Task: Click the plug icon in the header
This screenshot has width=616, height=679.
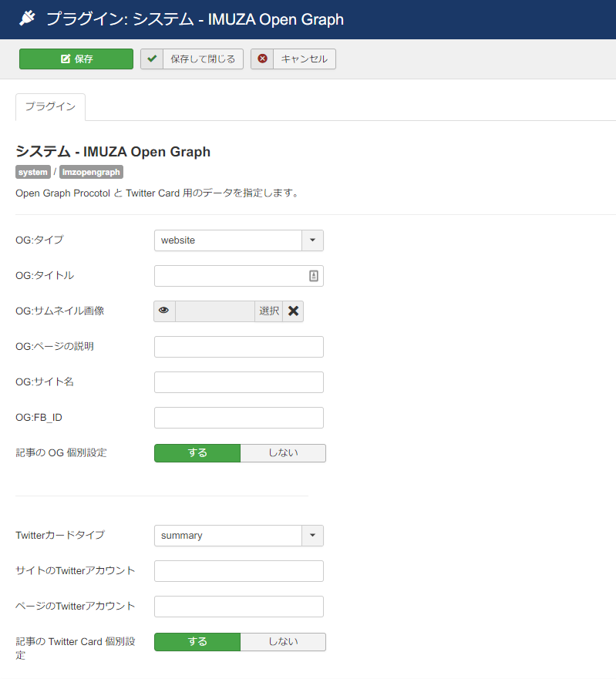Action: point(27,18)
